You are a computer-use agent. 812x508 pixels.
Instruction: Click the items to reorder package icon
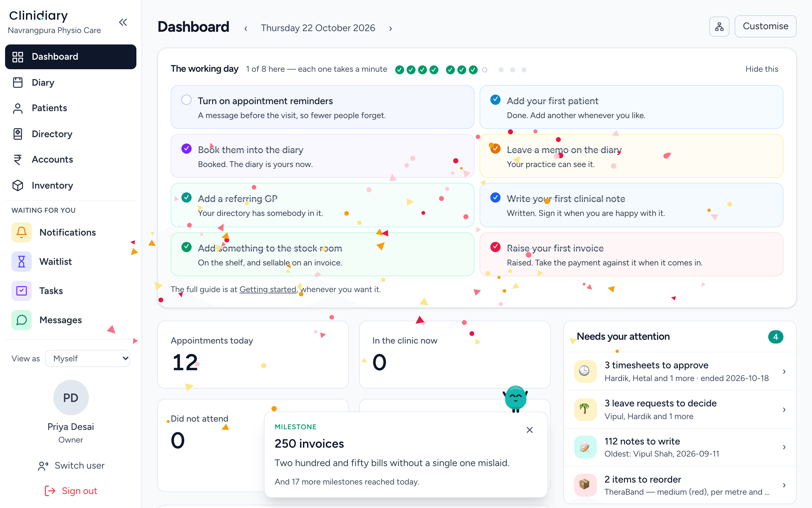pos(585,485)
